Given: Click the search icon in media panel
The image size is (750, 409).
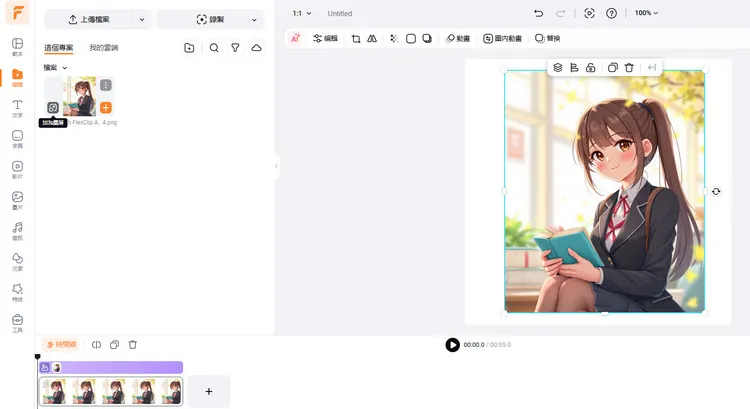Looking at the screenshot, I should tap(214, 47).
